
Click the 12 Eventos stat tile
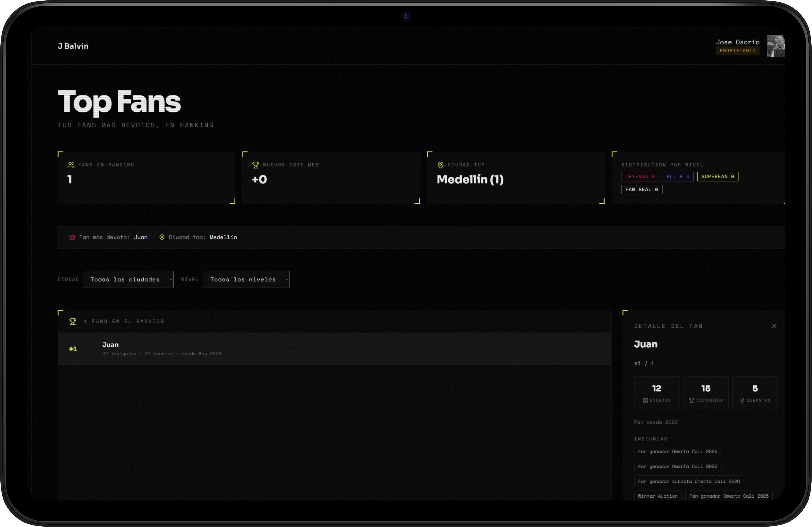[657, 393]
